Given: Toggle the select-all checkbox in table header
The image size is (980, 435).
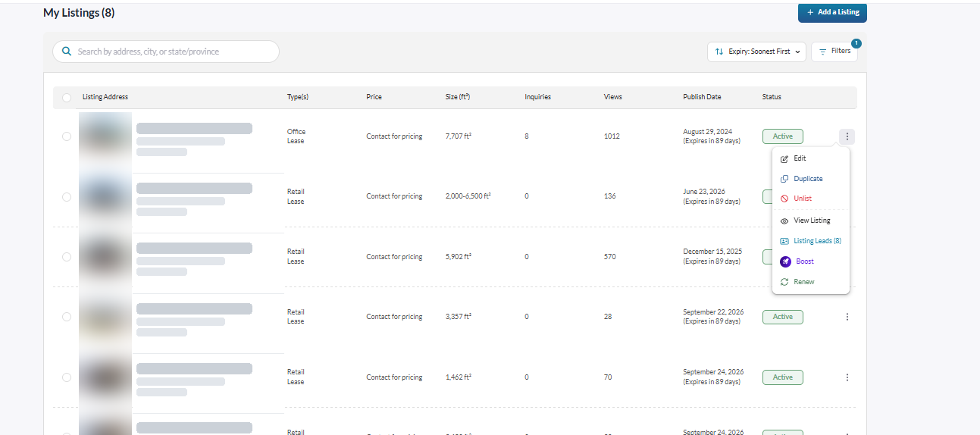Looking at the screenshot, I should [x=67, y=98].
